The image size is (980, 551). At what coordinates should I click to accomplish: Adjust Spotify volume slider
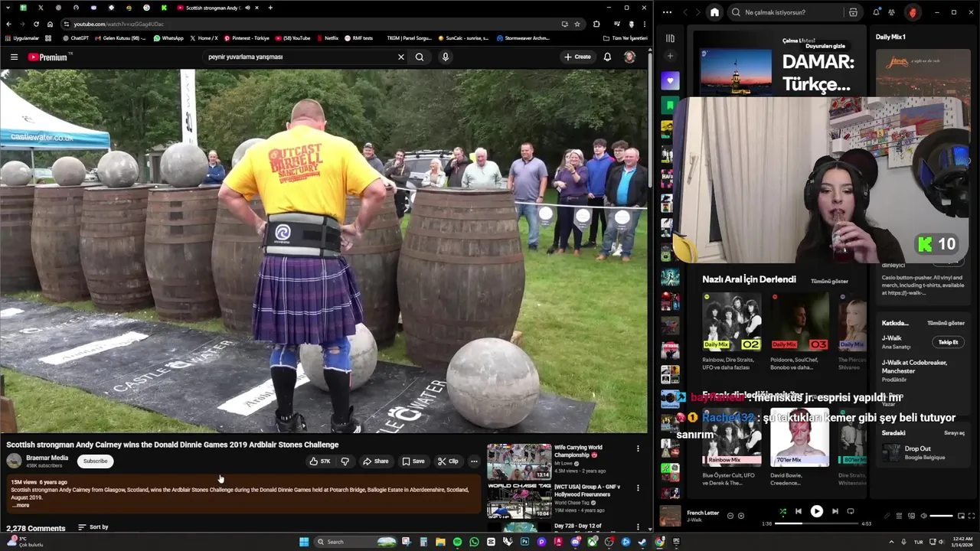[x=941, y=516]
